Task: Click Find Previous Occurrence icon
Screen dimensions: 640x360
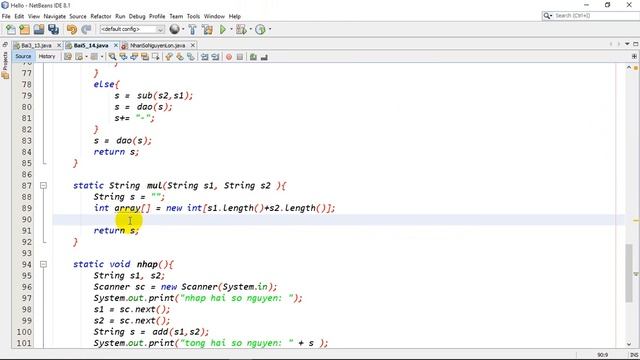Action: coord(123,57)
